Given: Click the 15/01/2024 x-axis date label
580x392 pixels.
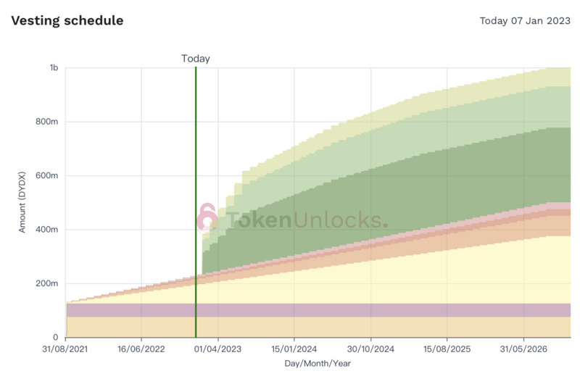Looking at the screenshot, I should pos(294,349).
